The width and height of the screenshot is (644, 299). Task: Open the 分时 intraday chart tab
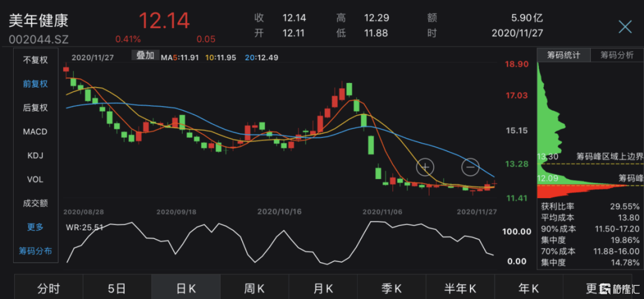pos(48,288)
